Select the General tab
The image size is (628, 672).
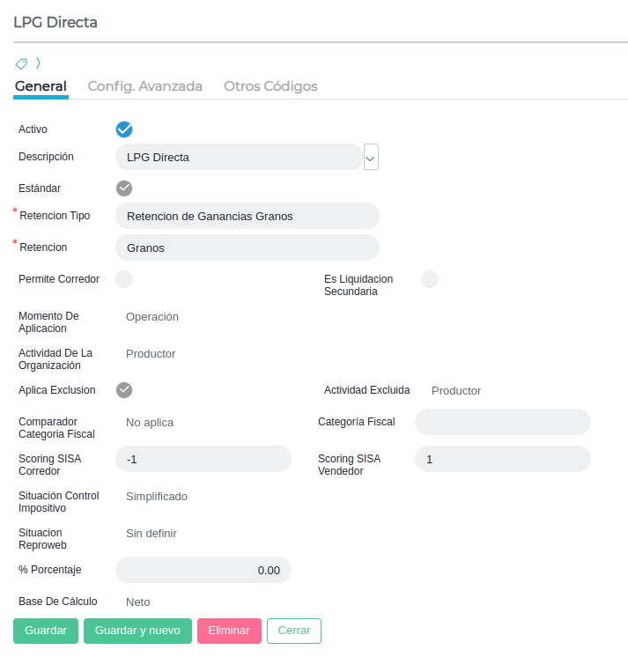point(41,86)
